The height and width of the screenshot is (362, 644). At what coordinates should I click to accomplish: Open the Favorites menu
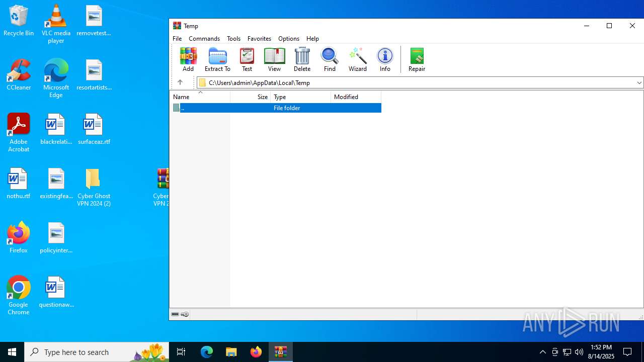pyautogui.click(x=259, y=39)
